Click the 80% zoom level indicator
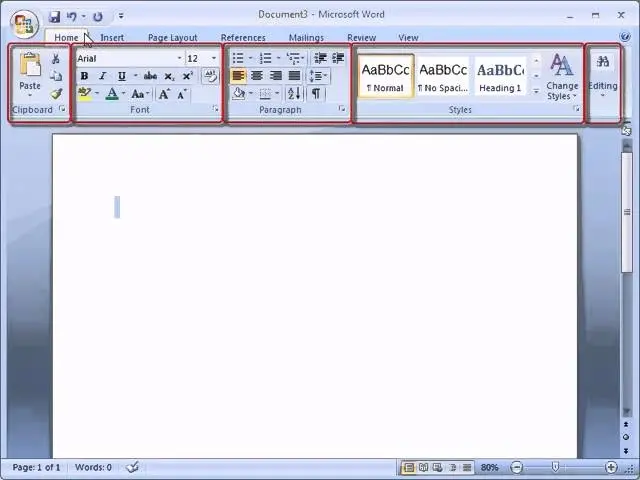Viewport: 640px width, 480px height. coord(489,467)
